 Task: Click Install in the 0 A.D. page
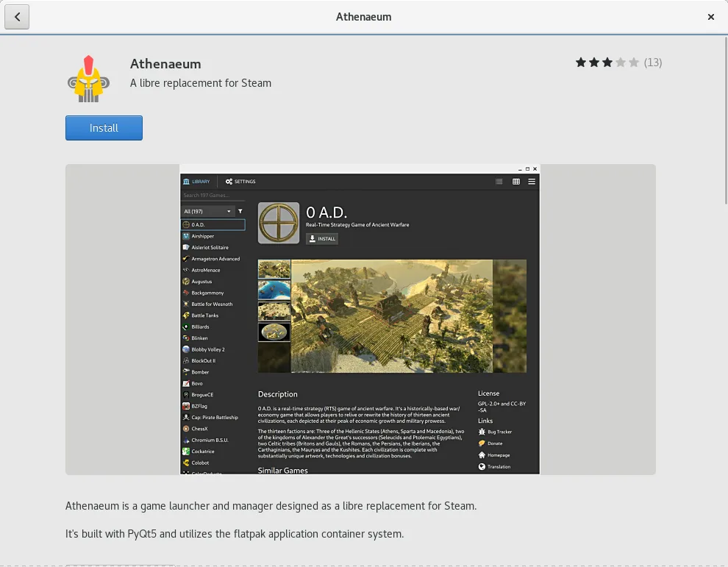pyautogui.click(x=321, y=238)
